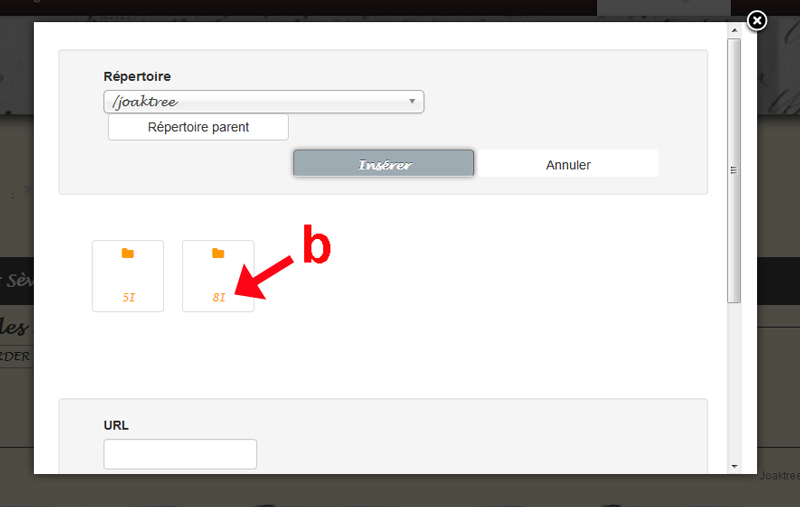Select the 51 folder tile
This screenshot has height=507, width=800.
pos(128,276)
